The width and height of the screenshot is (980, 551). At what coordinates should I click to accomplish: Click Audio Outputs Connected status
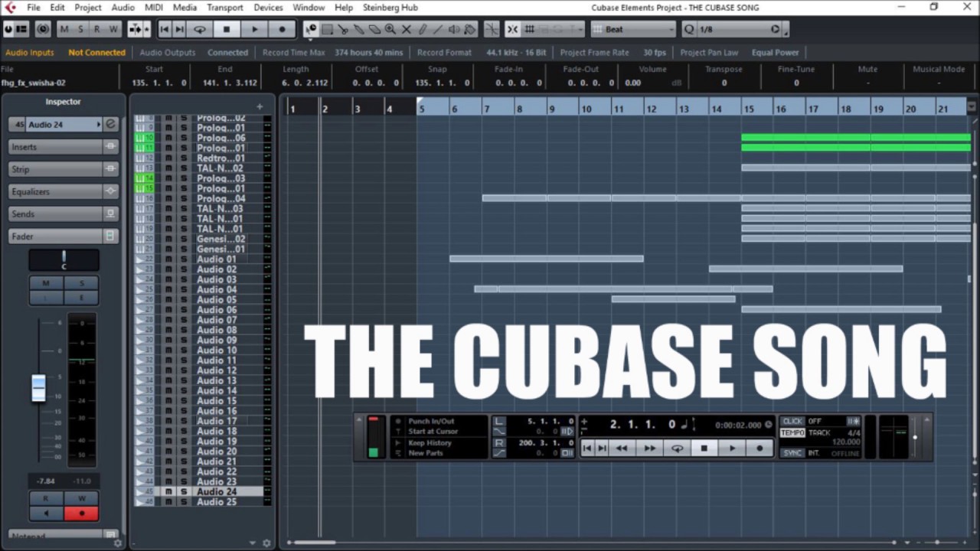[194, 53]
